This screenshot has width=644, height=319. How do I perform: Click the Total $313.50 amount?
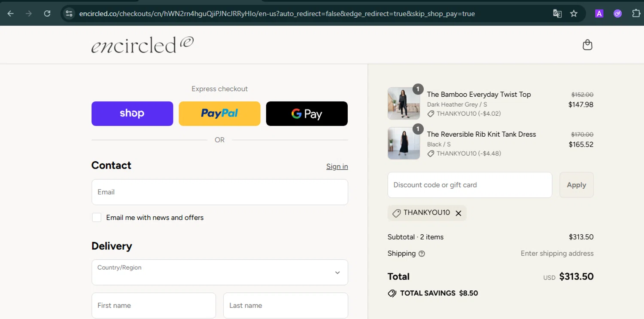[576, 277]
